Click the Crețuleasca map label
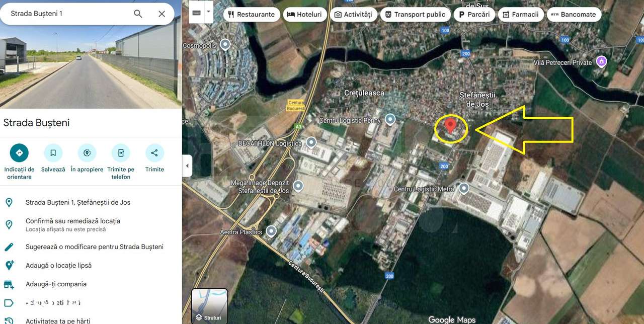This screenshot has width=644, height=324. 364,93
